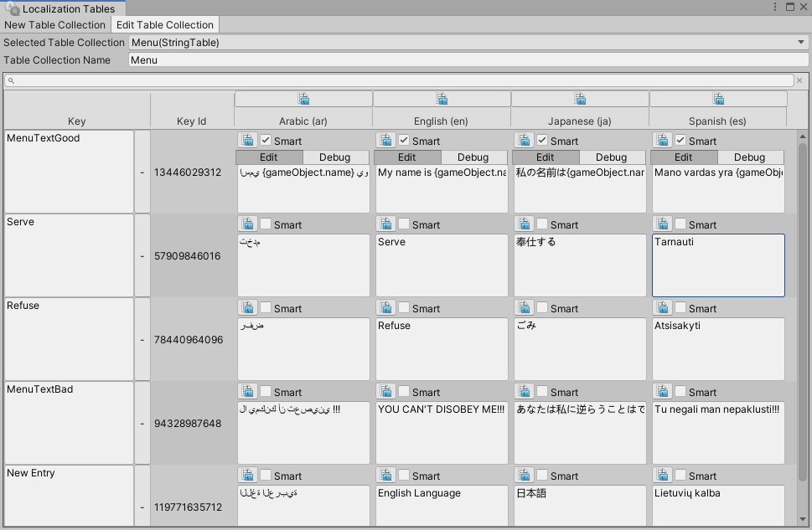Open the window options menu at top right
Viewport: 812px width, 530px height.
click(774, 8)
